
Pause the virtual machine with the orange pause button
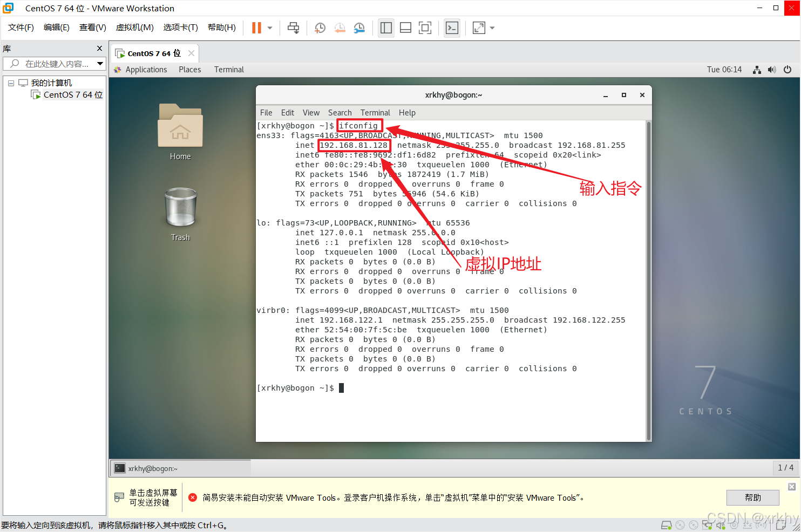click(x=256, y=28)
